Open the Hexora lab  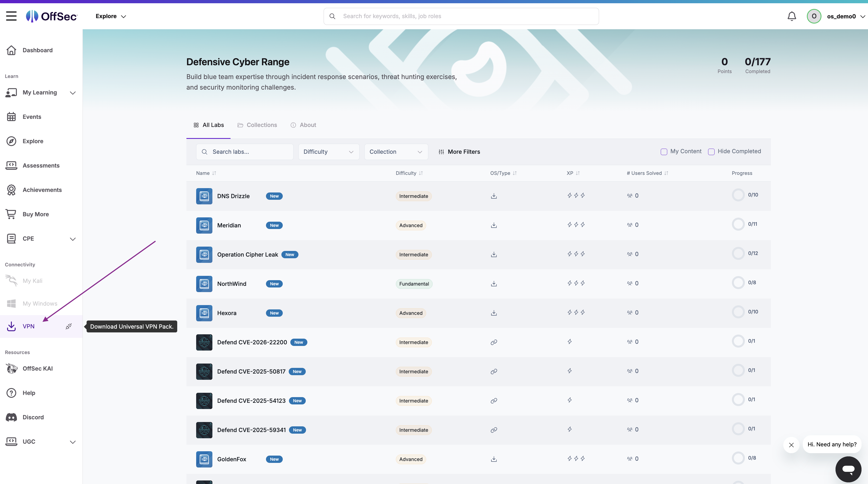[x=226, y=313]
